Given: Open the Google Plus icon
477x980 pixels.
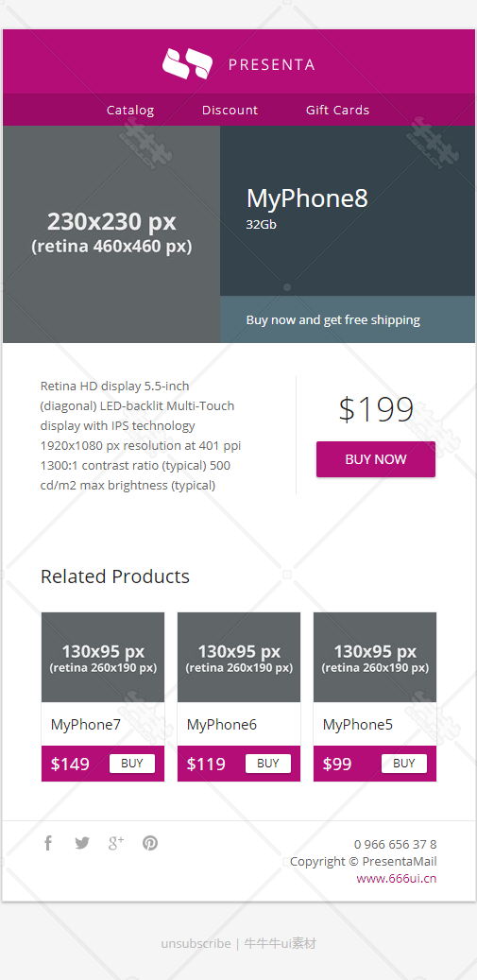Looking at the screenshot, I should pos(116,843).
